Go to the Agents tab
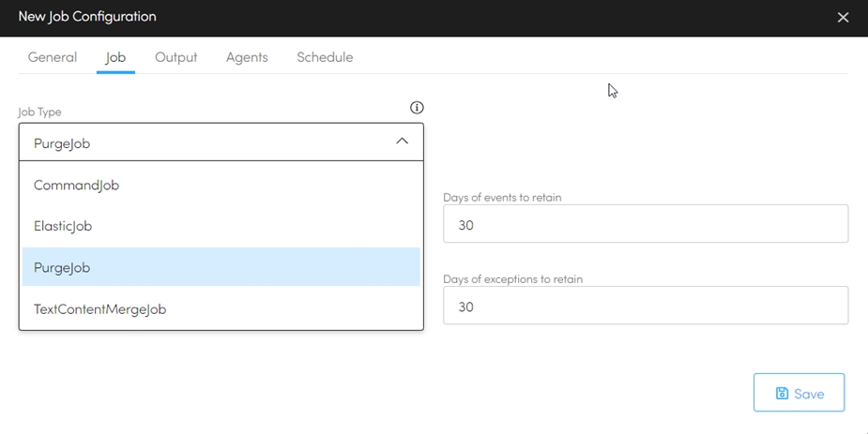The height and width of the screenshot is (434, 868). [x=247, y=57]
